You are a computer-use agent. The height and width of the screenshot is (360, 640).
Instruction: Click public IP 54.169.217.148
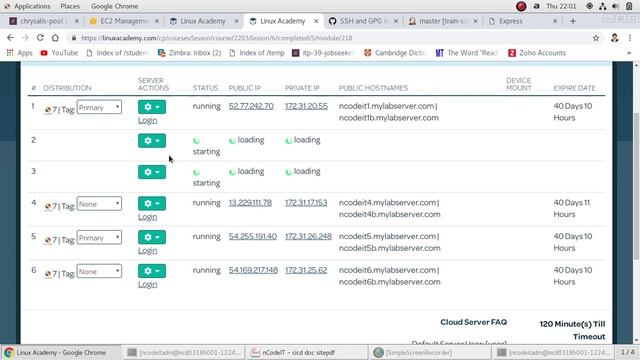(253, 270)
